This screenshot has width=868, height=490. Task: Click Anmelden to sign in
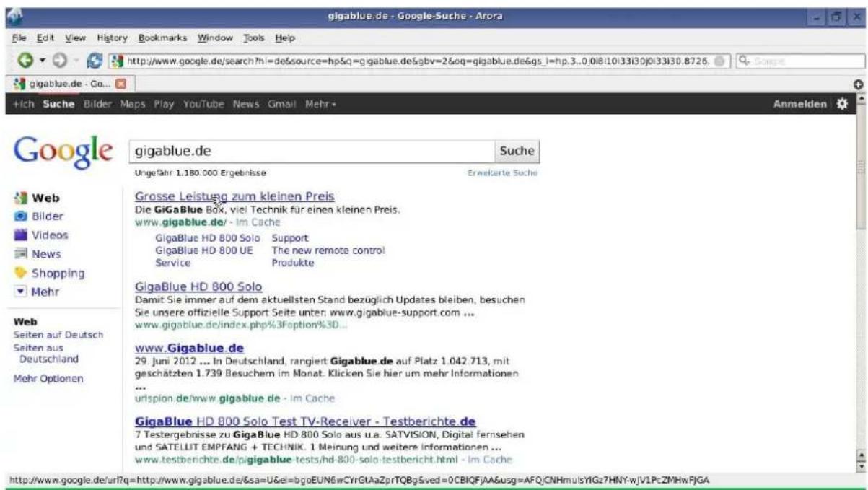(x=800, y=104)
